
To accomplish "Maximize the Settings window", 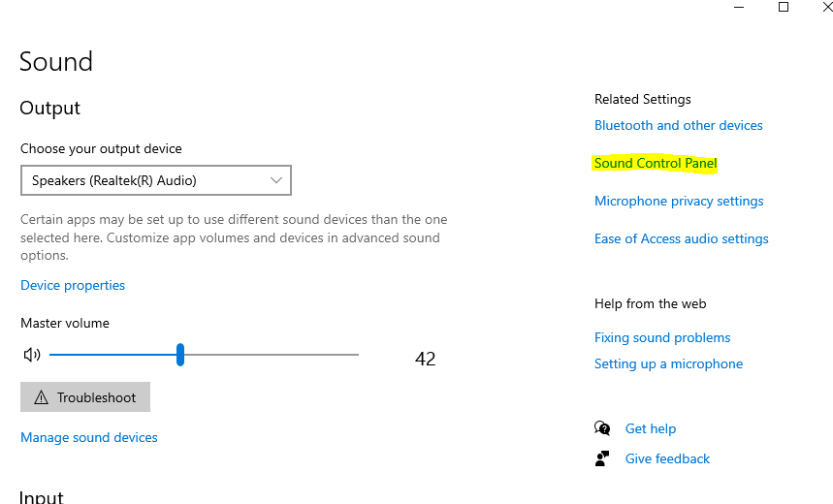I will tap(784, 7).
